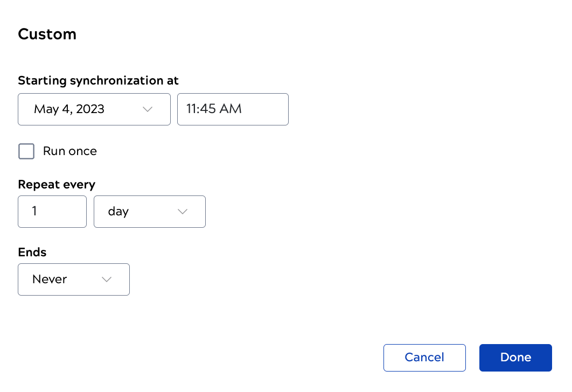The height and width of the screenshot is (392, 572).
Task: Click the chevron on the date dropdown
Action: [x=147, y=109]
